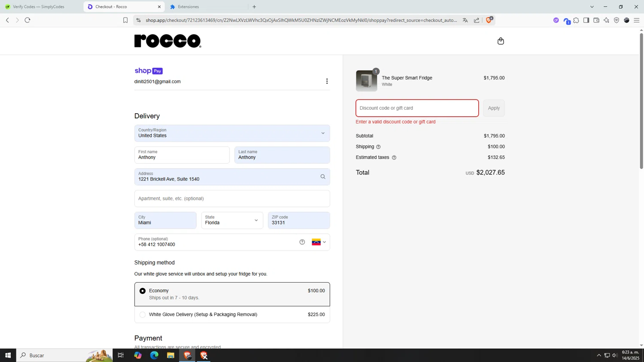Show the phone number help tooltip
The width and height of the screenshot is (644, 362).
click(302, 242)
